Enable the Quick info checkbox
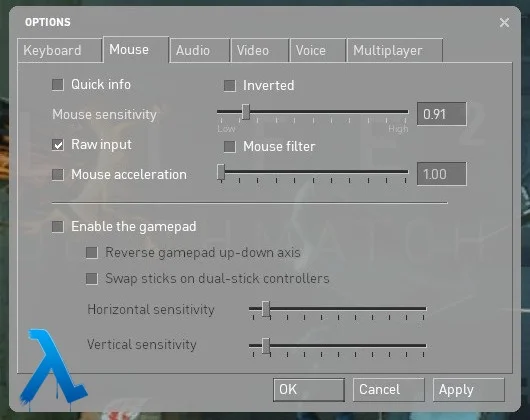The width and height of the screenshot is (530, 420). tap(58, 84)
